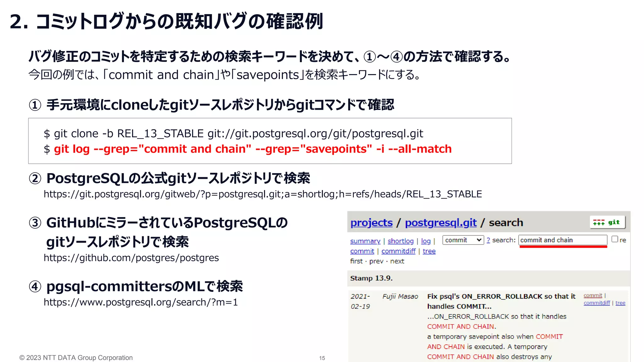Click the gitweb URL for REL_13_STABLE shortlog
The image size is (644, 362).
tap(263, 194)
